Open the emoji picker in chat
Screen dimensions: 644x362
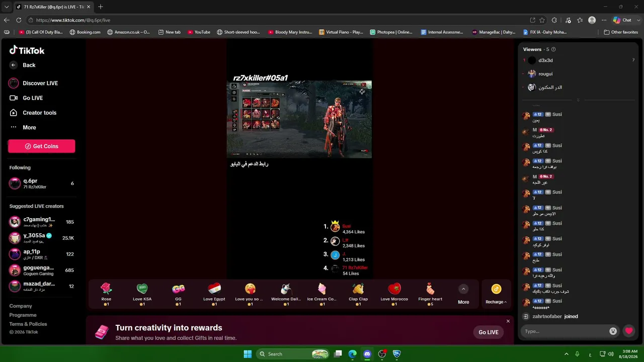pos(613,331)
